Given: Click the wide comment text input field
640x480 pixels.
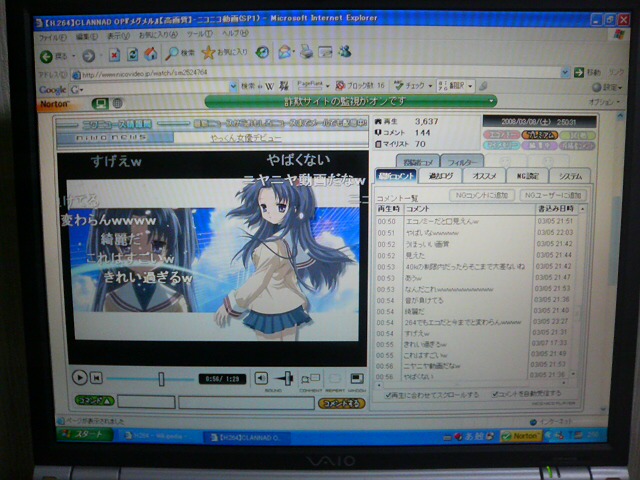Looking at the screenshot, I should pyautogui.click(x=247, y=403).
